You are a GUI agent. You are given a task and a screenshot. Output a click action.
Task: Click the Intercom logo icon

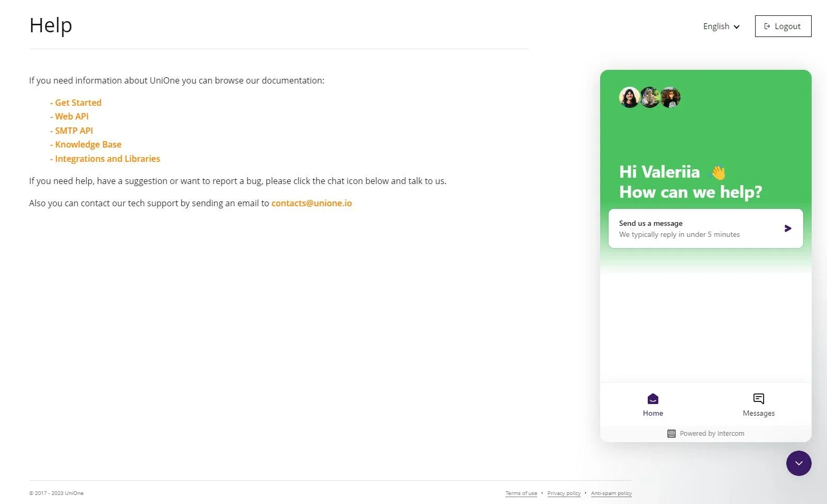(x=672, y=434)
